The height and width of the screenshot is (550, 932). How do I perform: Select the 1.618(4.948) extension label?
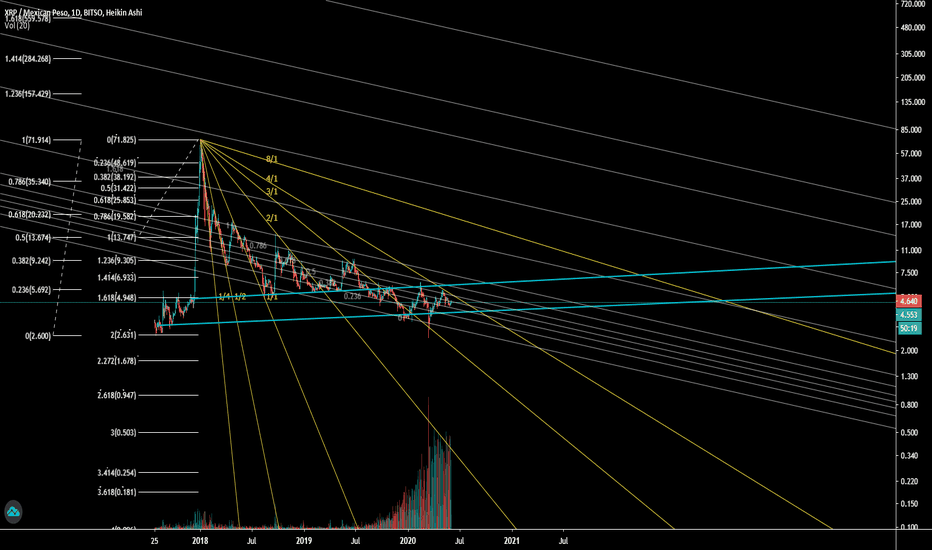coord(117,298)
